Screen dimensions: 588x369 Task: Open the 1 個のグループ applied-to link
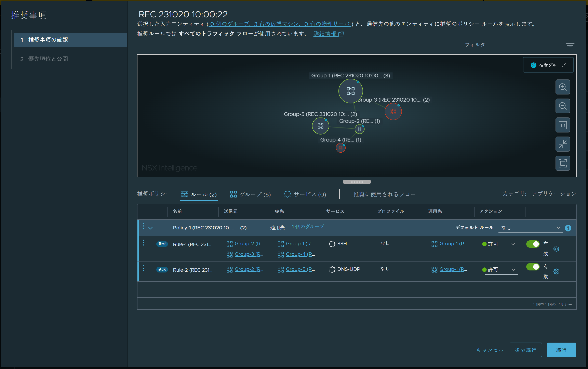pyautogui.click(x=308, y=227)
